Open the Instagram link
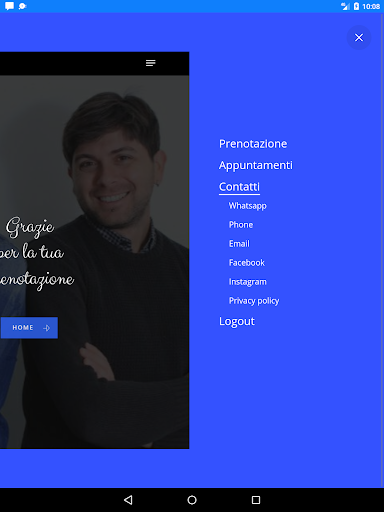This screenshot has height=512, width=384. pyautogui.click(x=248, y=282)
